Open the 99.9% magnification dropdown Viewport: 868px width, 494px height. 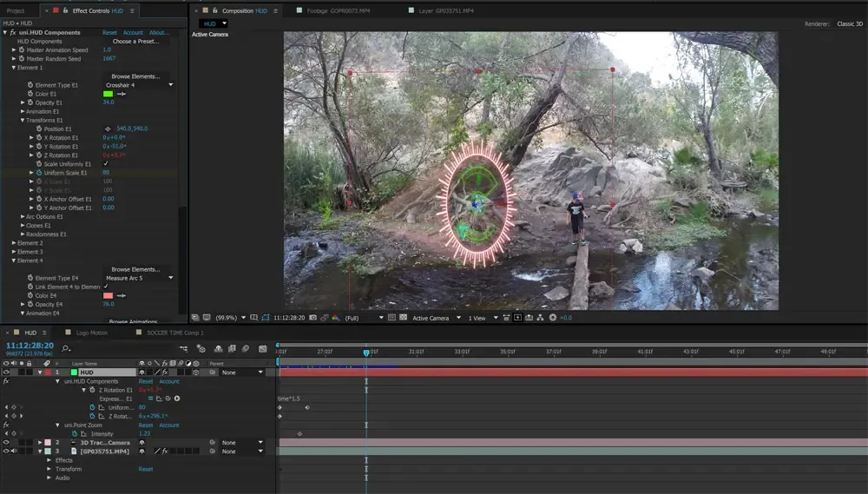pyautogui.click(x=230, y=318)
